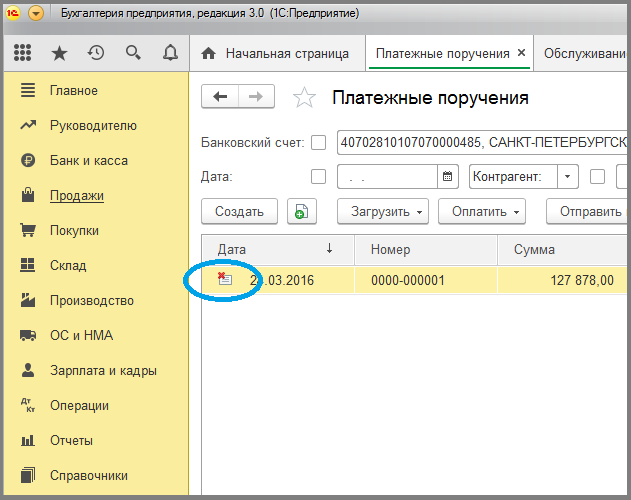Enable the Банковский счет filter checkbox

click(x=318, y=143)
